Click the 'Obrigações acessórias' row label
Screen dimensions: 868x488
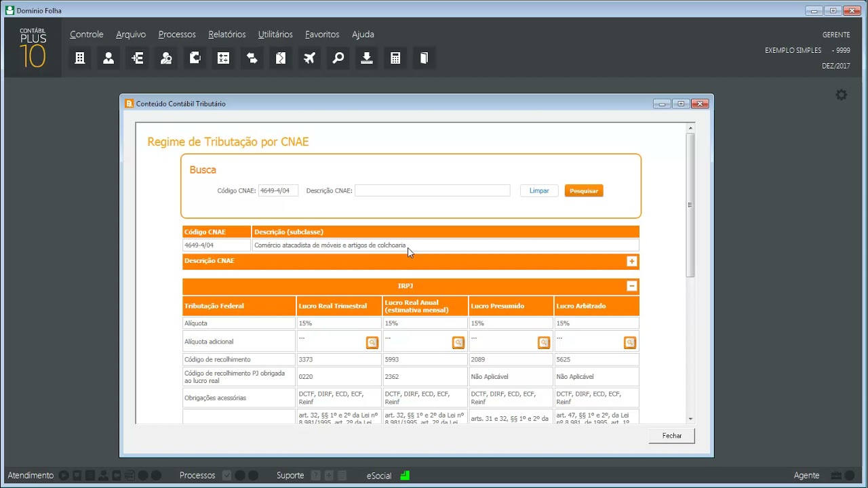[239, 398]
